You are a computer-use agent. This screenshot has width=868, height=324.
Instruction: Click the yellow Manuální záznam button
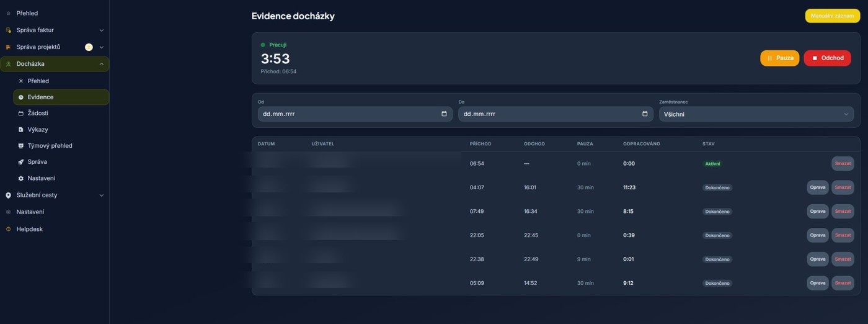(832, 16)
